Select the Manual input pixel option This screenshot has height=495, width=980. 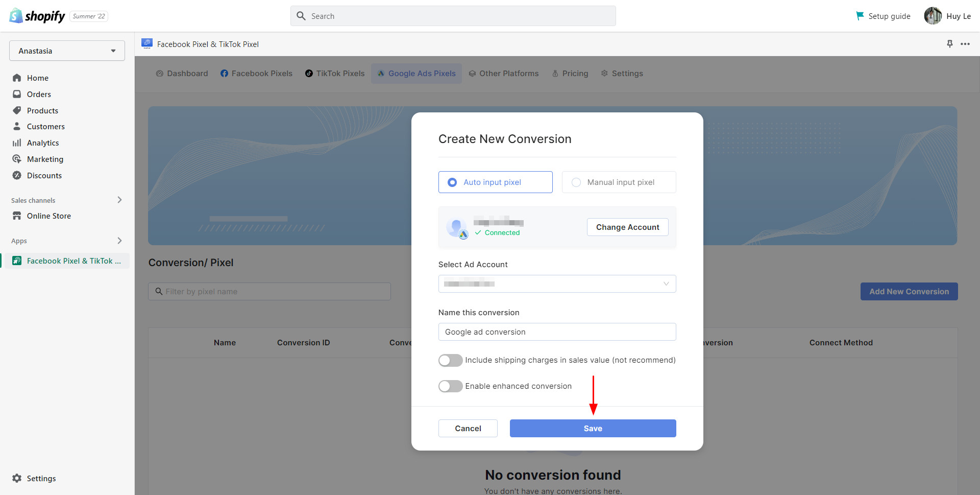click(619, 182)
